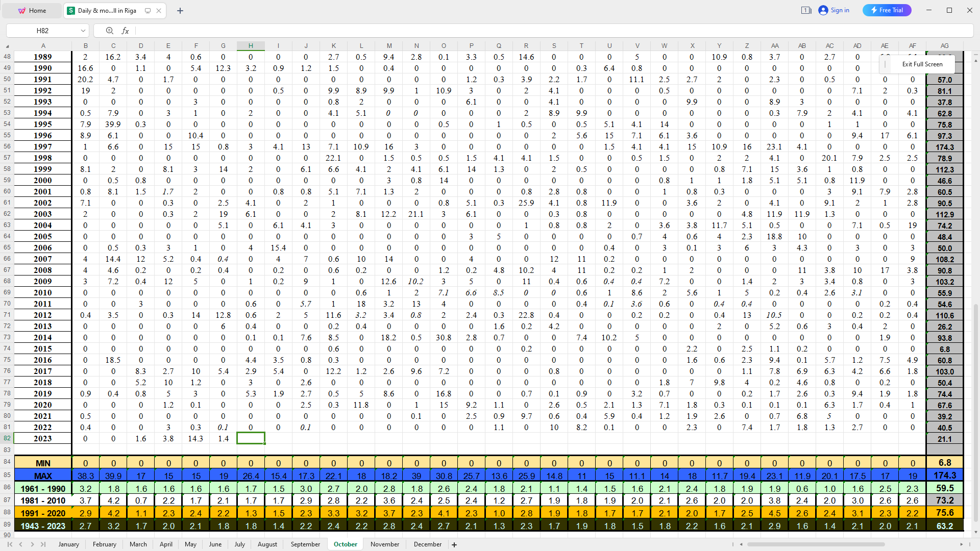The image size is (980, 551).
Task: Go to next sheet arrow
Action: (x=32, y=544)
